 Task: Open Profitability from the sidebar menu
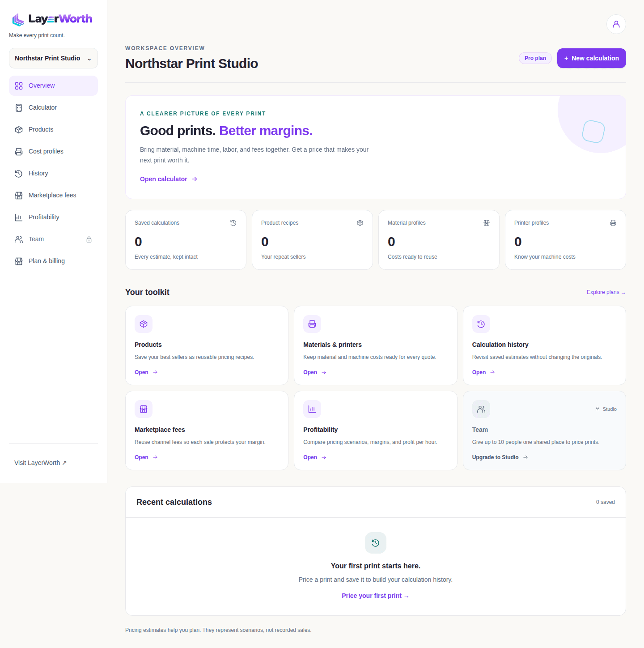pyautogui.click(x=53, y=217)
